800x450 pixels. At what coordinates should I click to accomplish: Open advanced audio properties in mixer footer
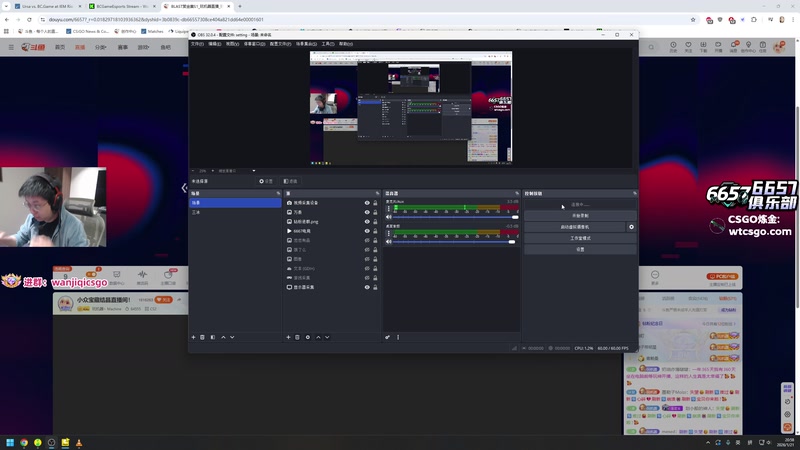point(388,337)
